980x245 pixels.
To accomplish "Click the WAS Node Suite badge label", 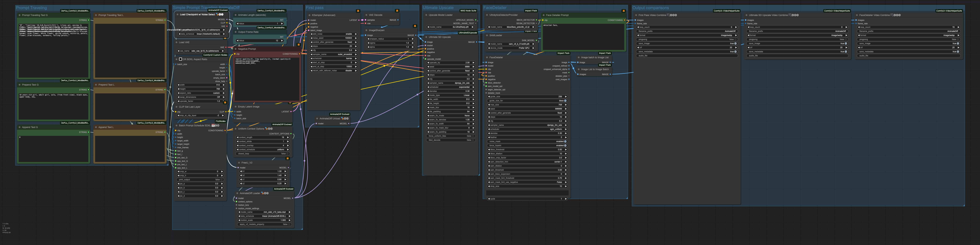I will pos(468,11).
